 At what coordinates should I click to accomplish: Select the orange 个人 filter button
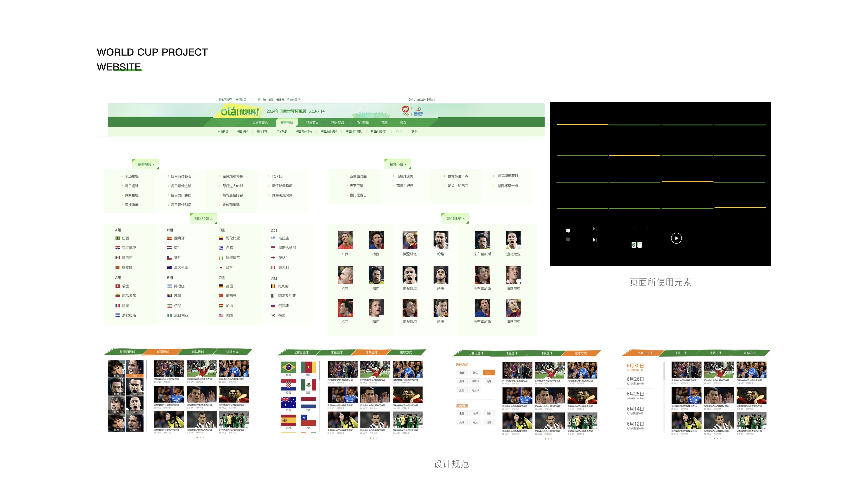click(488, 373)
